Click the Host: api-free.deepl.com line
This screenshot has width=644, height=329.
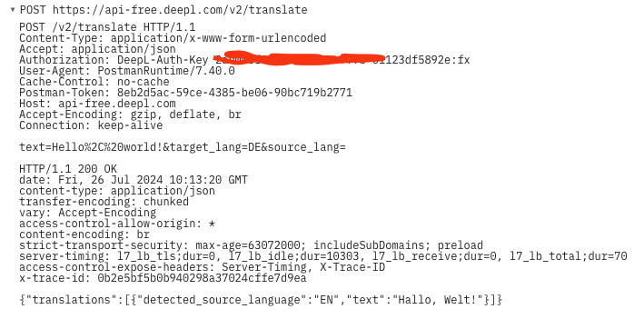coord(97,104)
